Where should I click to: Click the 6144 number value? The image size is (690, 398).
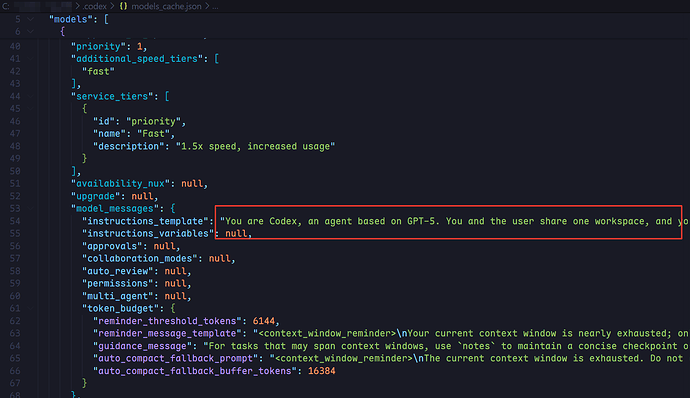[x=264, y=321]
